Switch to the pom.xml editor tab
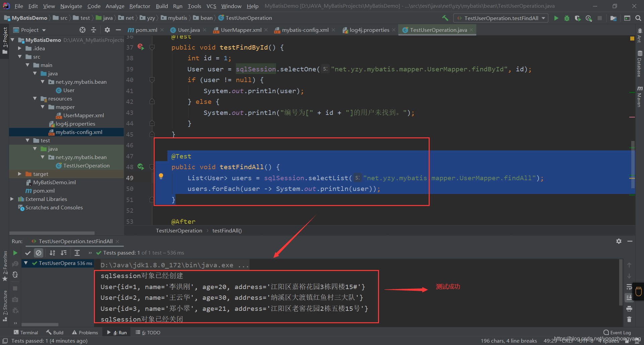Image resolution: width=644 pixels, height=345 pixels. click(146, 30)
